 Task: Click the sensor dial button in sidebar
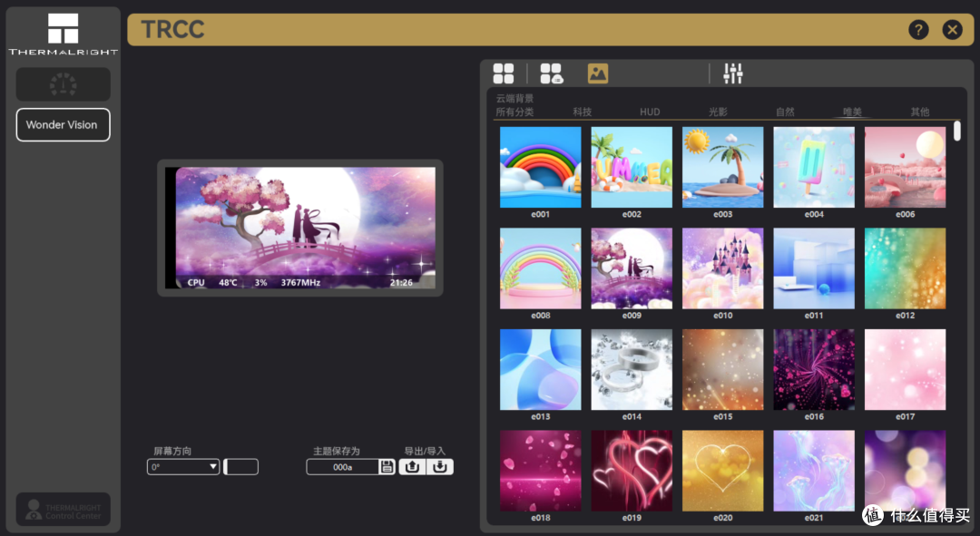click(x=64, y=84)
